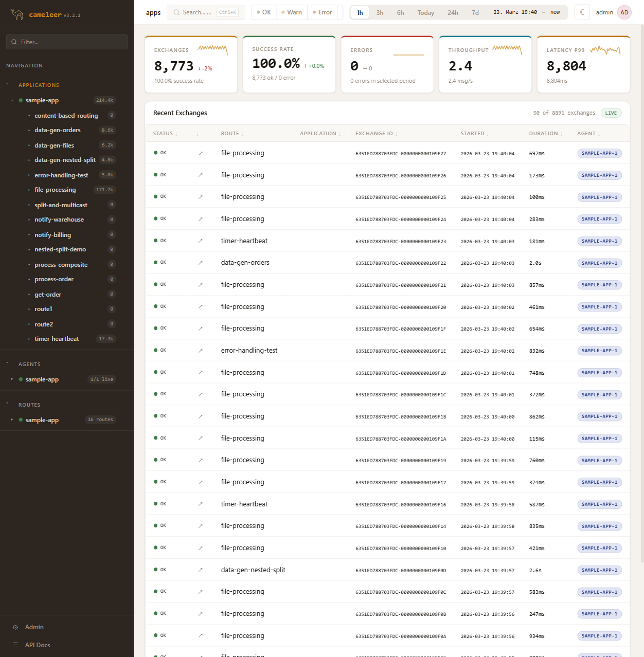Collapse the Applications section in sidebar

7,84
